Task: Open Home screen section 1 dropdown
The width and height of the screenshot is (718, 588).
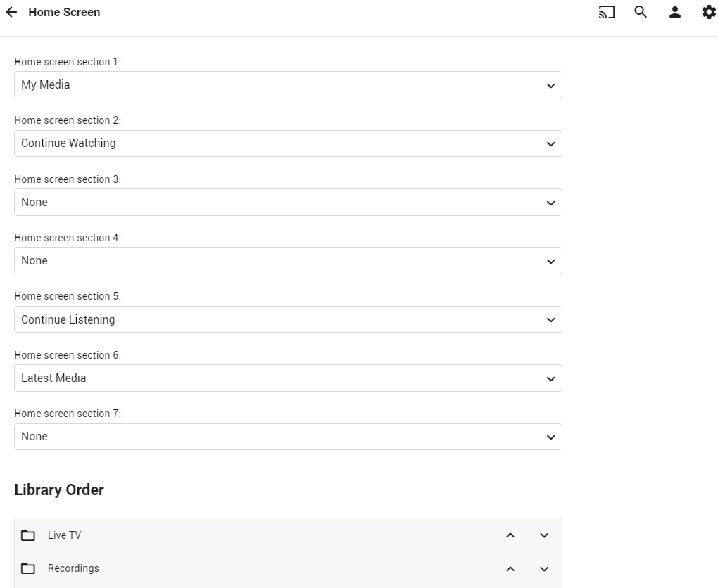Action: [288, 85]
